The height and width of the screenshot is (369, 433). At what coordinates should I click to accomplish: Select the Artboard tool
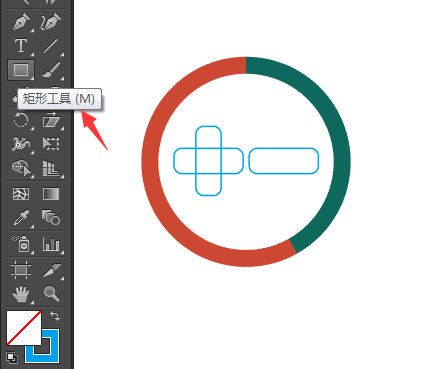pos(21,270)
